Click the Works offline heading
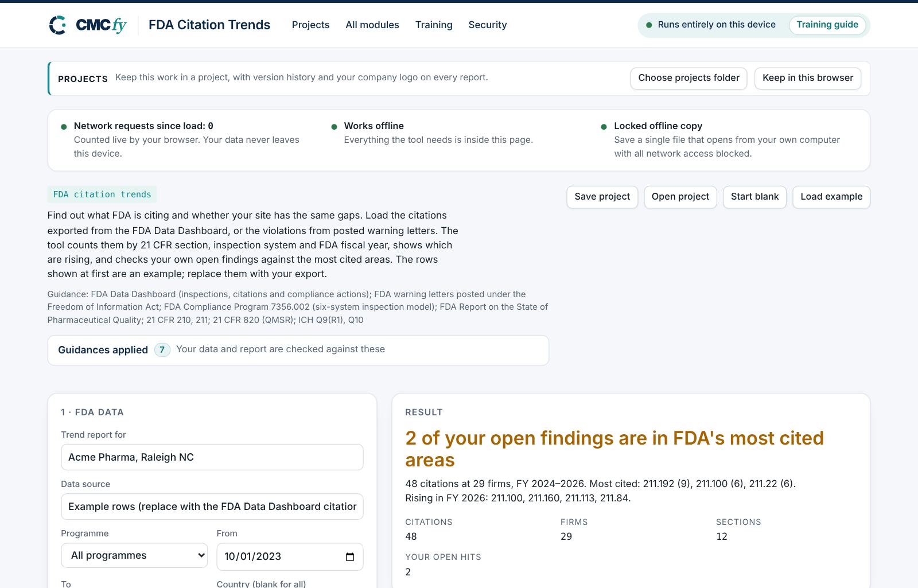This screenshot has width=918, height=588. 374,126
